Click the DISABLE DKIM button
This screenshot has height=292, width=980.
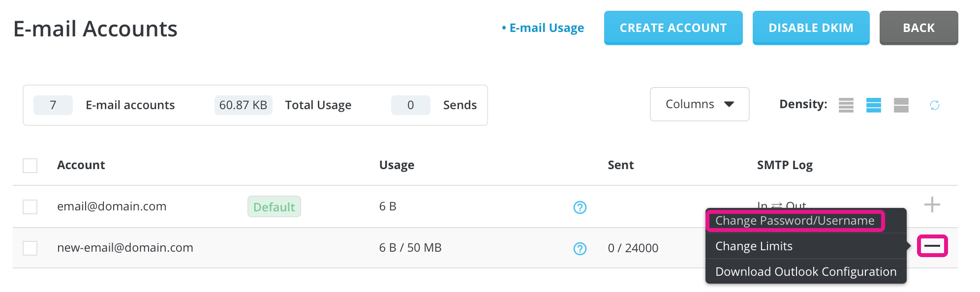(x=811, y=28)
